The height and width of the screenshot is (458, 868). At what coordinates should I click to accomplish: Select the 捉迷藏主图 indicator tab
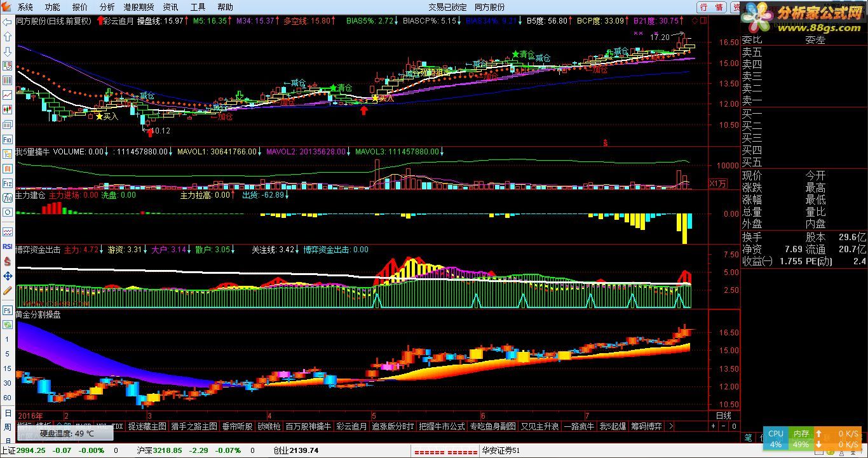pyautogui.click(x=147, y=426)
